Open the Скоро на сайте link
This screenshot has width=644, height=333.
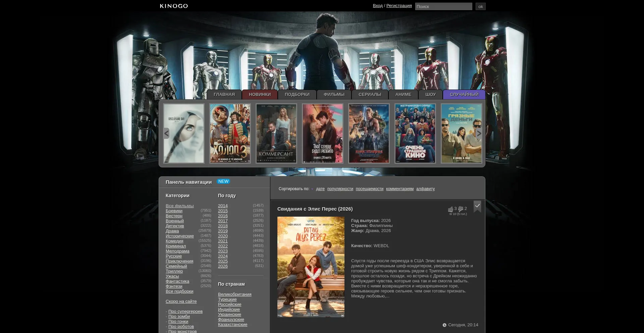pyautogui.click(x=181, y=301)
